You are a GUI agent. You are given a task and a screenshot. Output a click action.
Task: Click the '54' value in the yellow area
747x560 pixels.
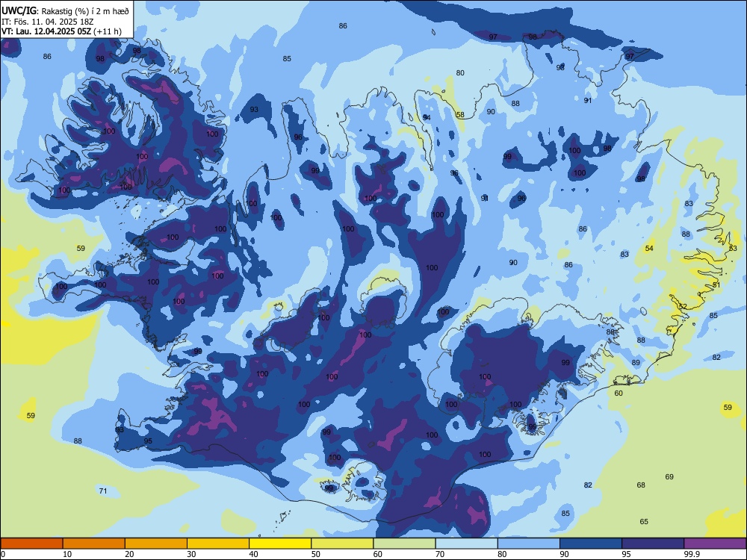click(649, 248)
